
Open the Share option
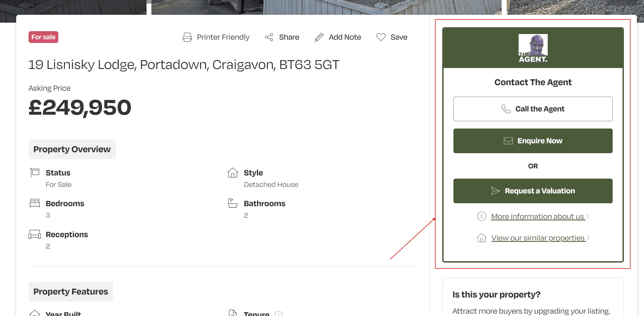289,37
